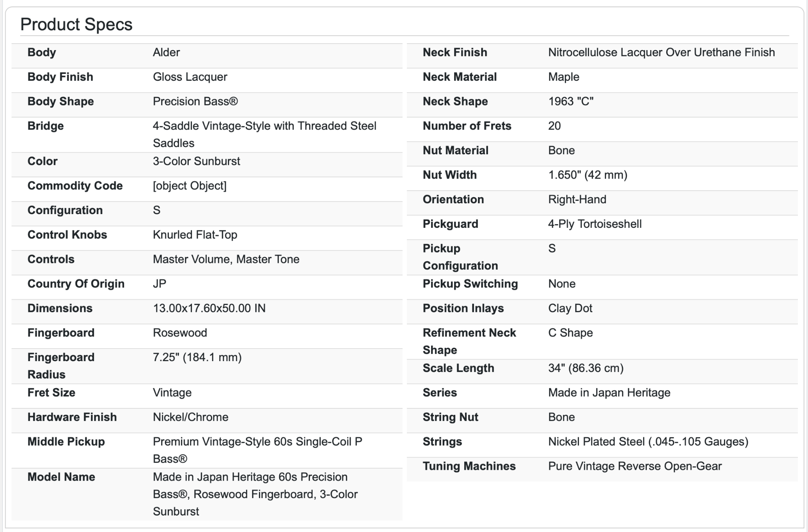Select the 'Maple' value
The height and width of the screenshot is (532, 808).
click(564, 77)
